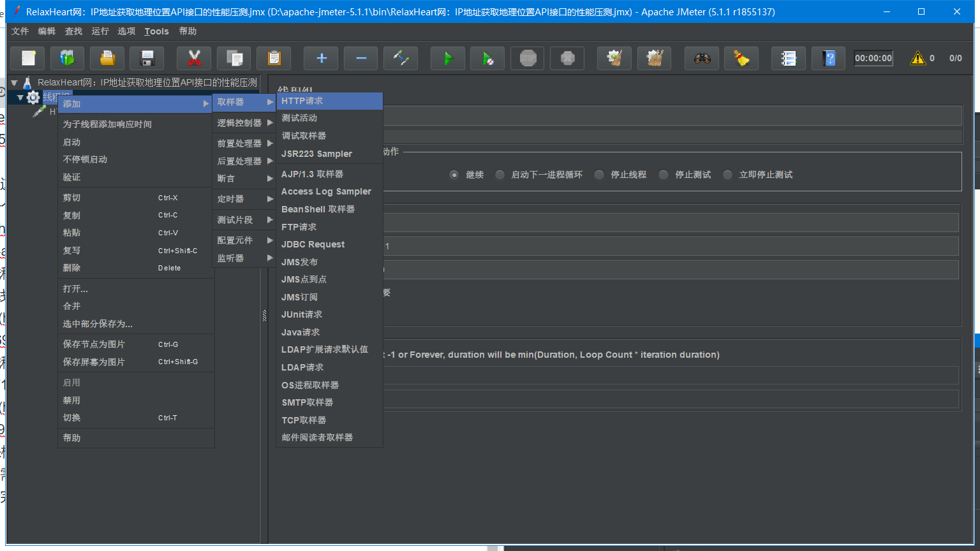980x551 pixels.
Task: Expand the 配置元件 submenu
Action: coord(244,240)
